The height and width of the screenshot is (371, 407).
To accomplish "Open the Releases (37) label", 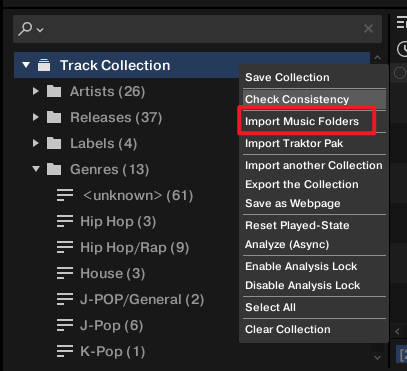I will click(116, 117).
